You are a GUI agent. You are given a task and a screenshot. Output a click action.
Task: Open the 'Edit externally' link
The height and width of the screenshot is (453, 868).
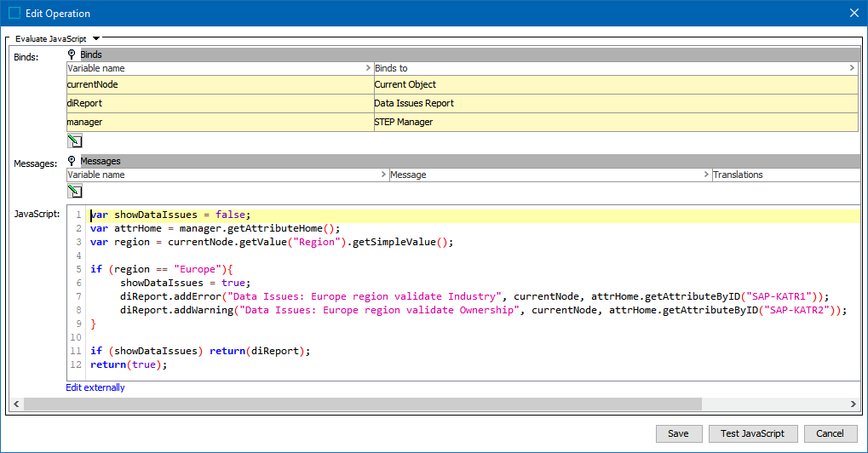click(95, 387)
